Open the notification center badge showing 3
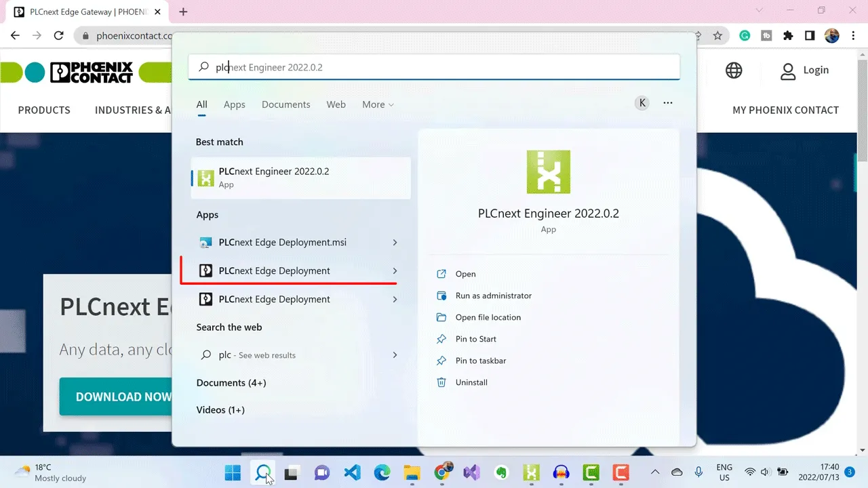The height and width of the screenshot is (488, 868). pyautogui.click(x=850, y=471)
